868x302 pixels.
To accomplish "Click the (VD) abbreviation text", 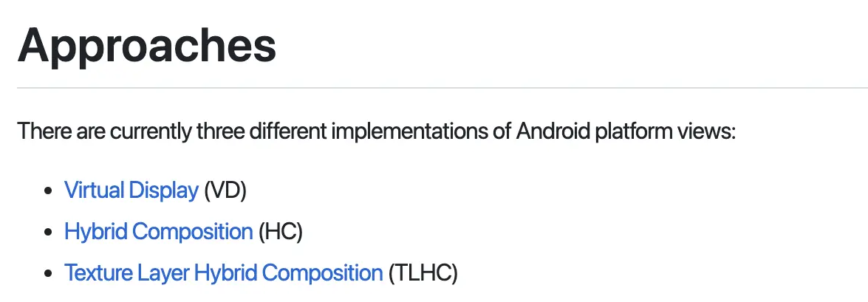I will [225, 191].
